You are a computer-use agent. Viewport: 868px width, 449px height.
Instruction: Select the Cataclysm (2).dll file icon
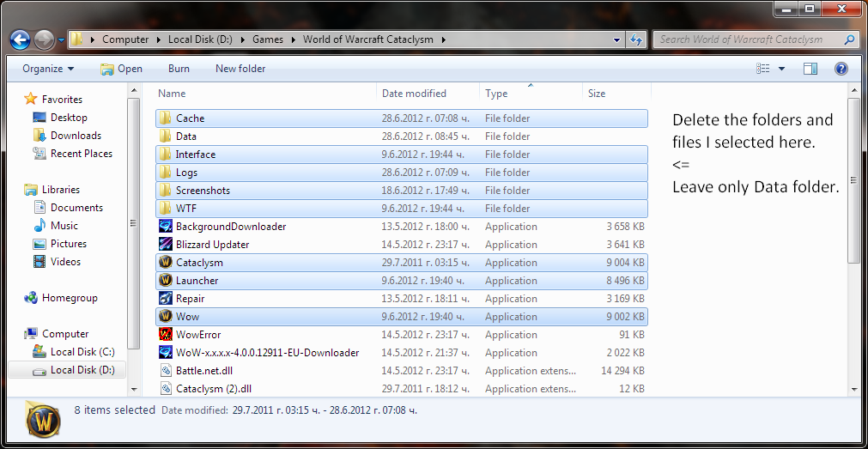tap(165, 389)
